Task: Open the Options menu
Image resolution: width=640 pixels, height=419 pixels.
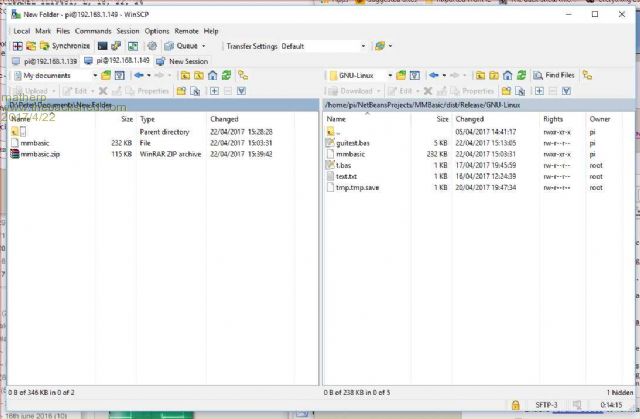Action: coord(157,31)
